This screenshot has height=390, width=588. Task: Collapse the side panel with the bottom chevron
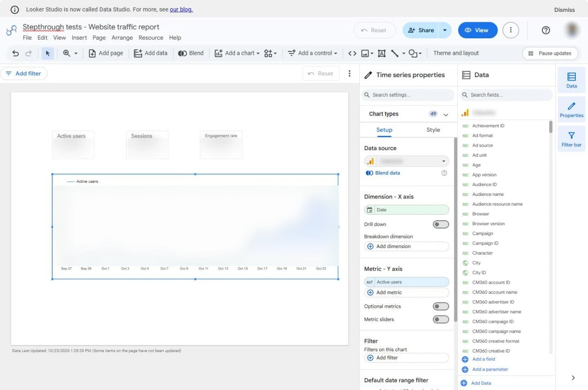pos(573,377)
